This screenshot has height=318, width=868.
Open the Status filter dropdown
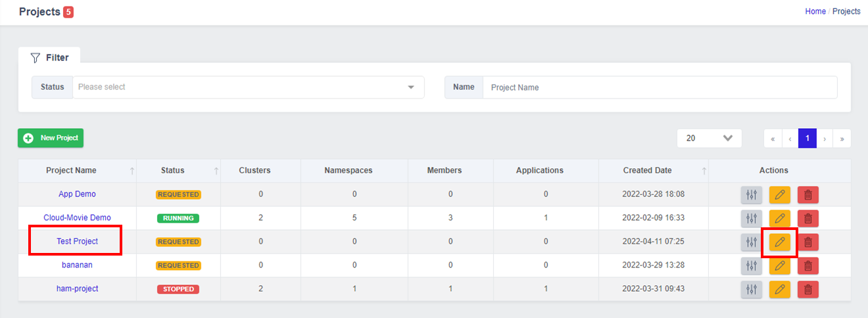tap(248, 87)
